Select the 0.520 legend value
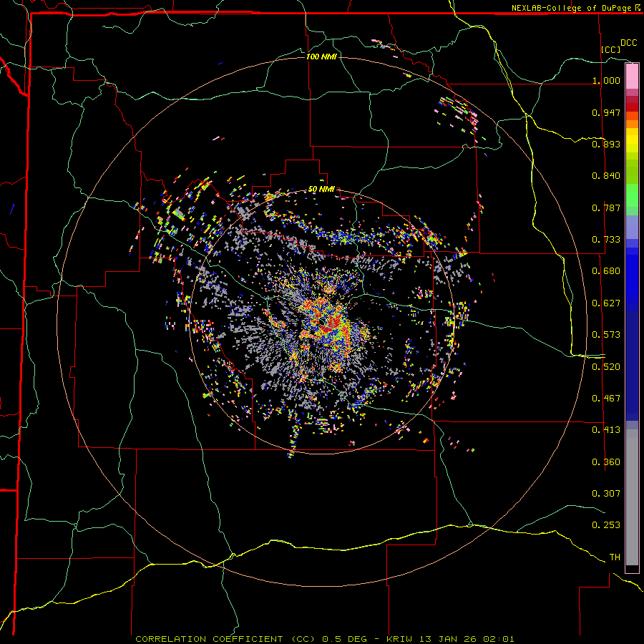This screenshot has height=644, width=644. coord(606,367)
